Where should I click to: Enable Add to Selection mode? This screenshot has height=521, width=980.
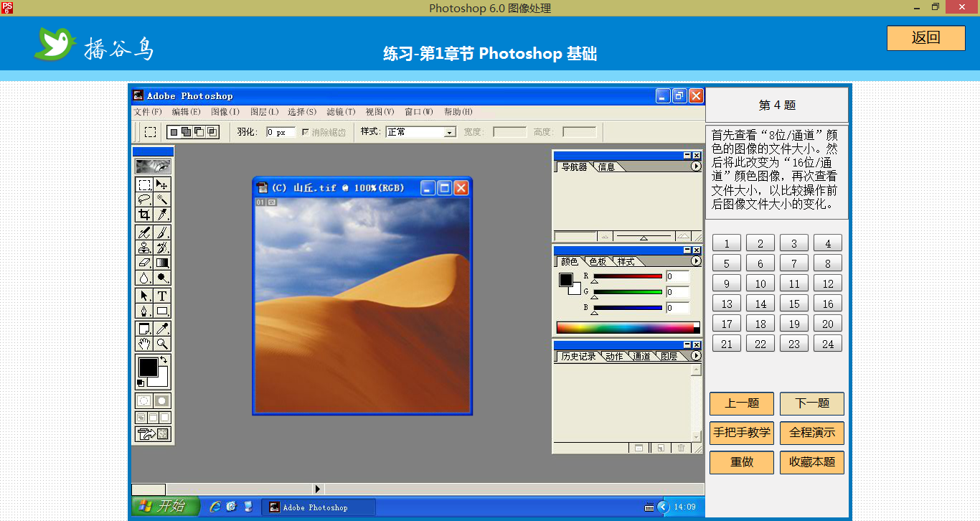(x=186, y=132)
